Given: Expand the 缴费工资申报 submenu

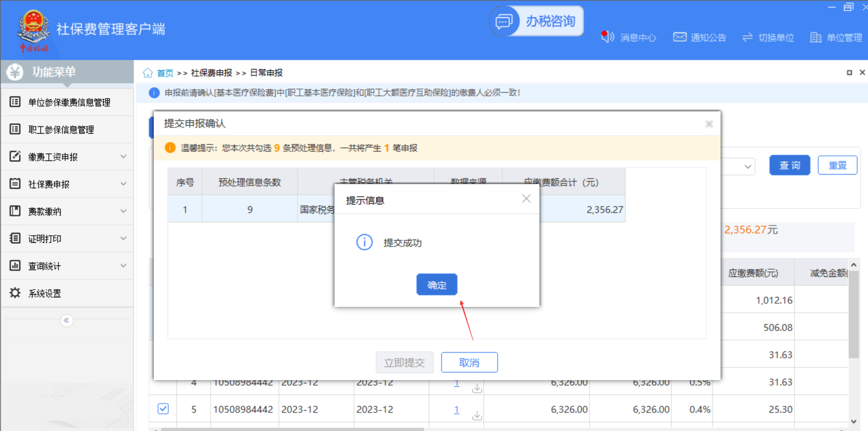Looking at the screenshot, I should pos(123,156).
